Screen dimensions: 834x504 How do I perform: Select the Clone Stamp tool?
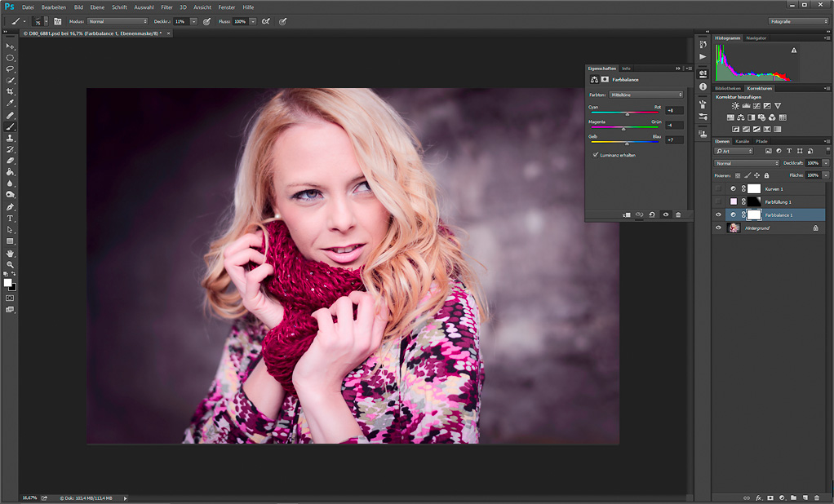point(10,138)
